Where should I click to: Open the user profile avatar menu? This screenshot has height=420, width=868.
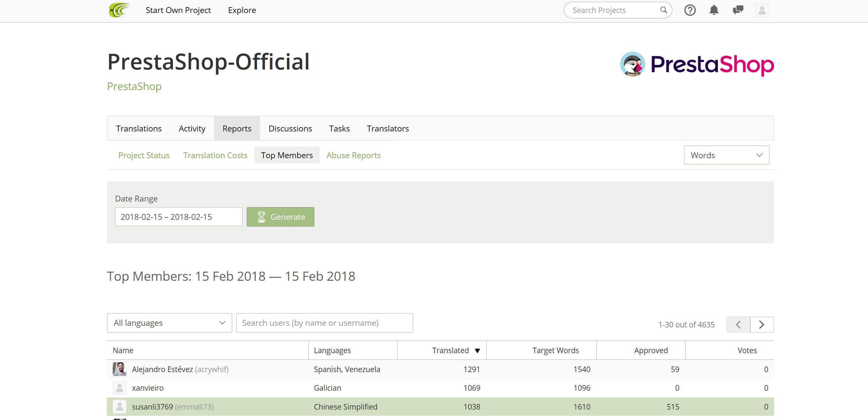click(762, 10)
